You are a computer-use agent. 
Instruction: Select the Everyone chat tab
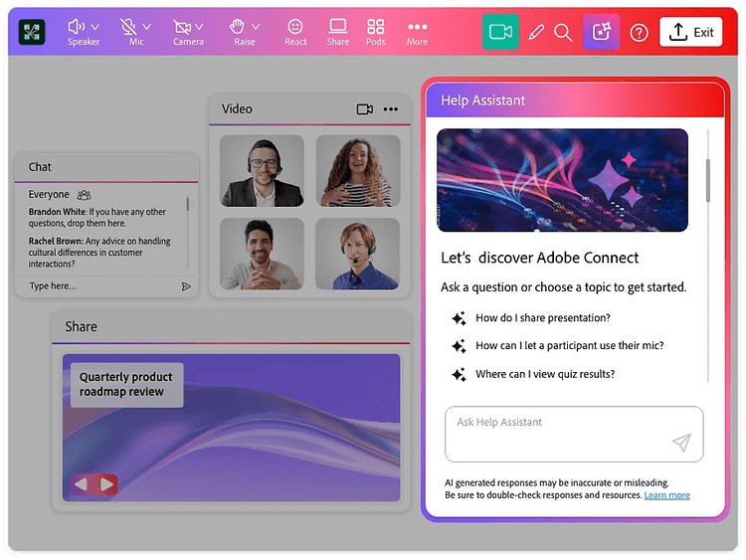pyautogui.click(x=49, y=195)
